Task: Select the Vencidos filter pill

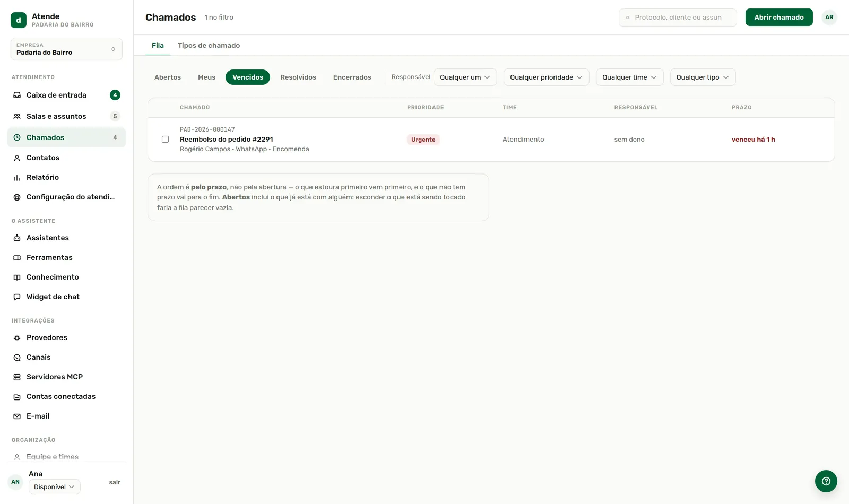Action: coord(248,77)
